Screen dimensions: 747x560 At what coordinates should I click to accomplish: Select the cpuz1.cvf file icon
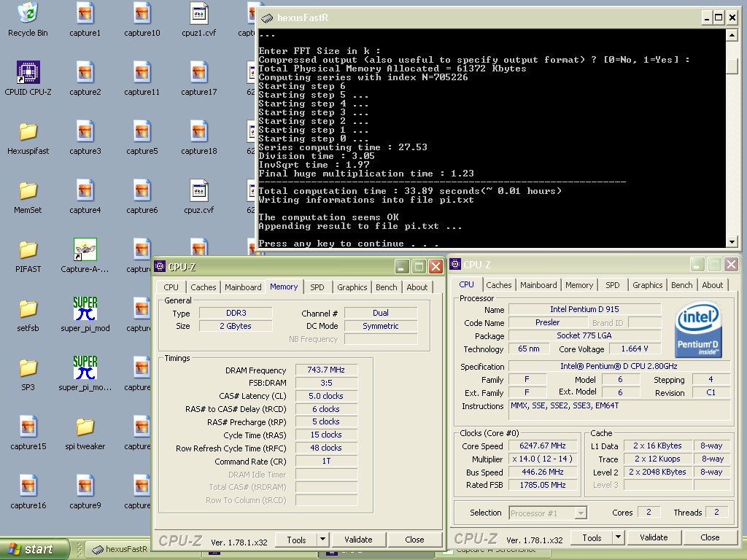click(198, 13)
